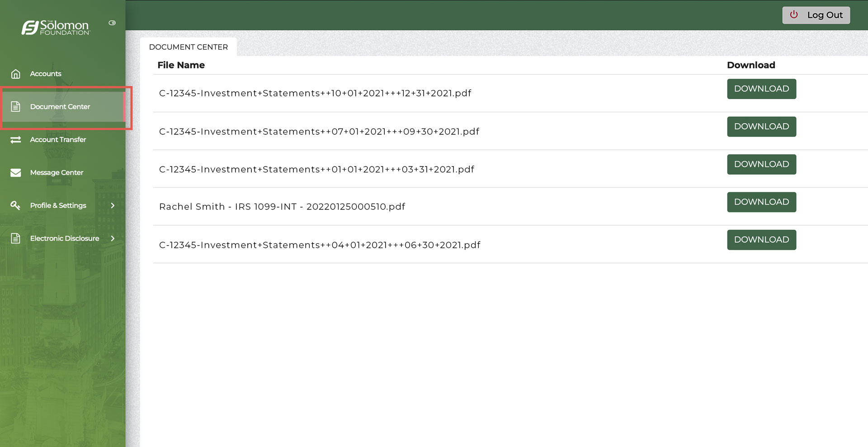868x447 pixels.
Task: Go to Message Center in sidebar
Action: (x=57, y=173)
